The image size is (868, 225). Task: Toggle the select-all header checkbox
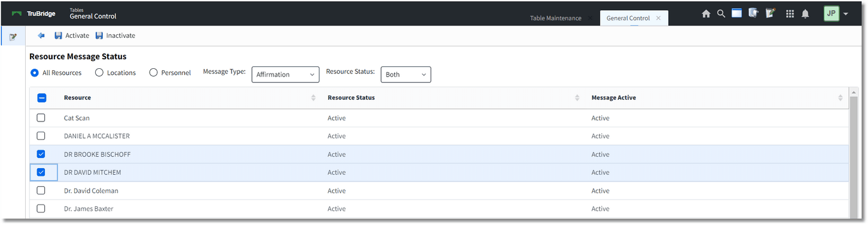(42, 98)
